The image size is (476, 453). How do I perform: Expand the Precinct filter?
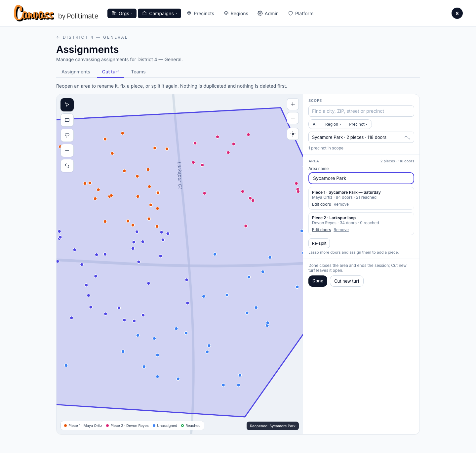pyautogui.click(x=358, y=124)
